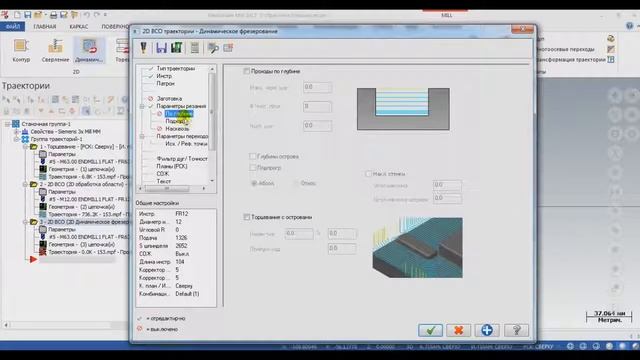Open Планы (РСК) page
The height and width of the screenshot is (360, 640).
tap(172, 166)
